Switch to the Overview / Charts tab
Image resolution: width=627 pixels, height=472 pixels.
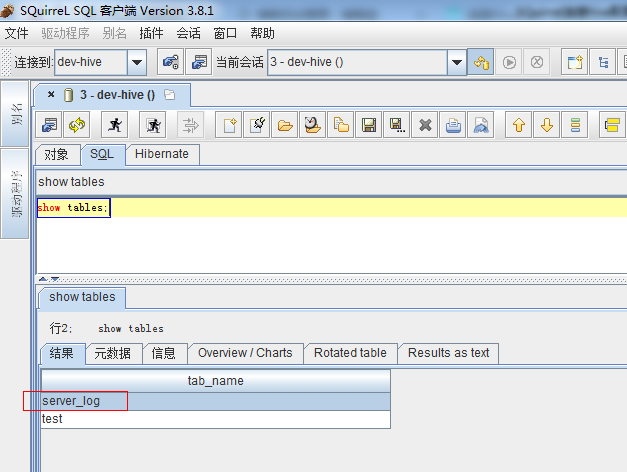245,353
